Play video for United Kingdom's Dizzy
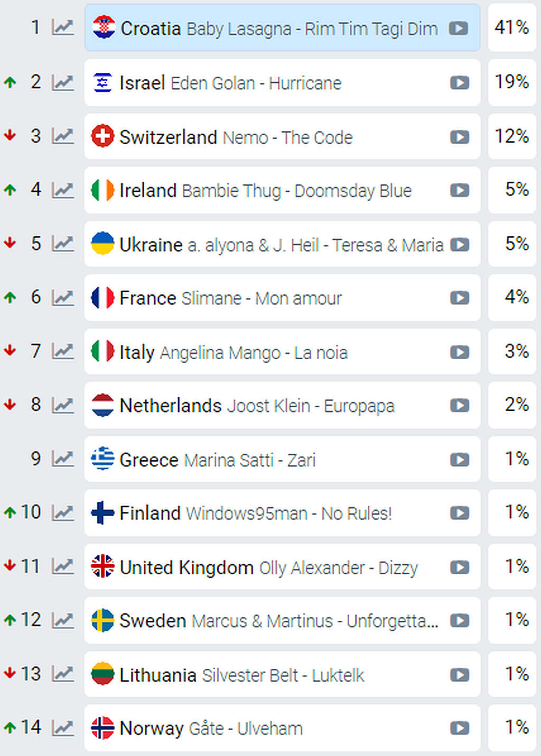This screenshot has width=541, height=756. tap(460, 567)
